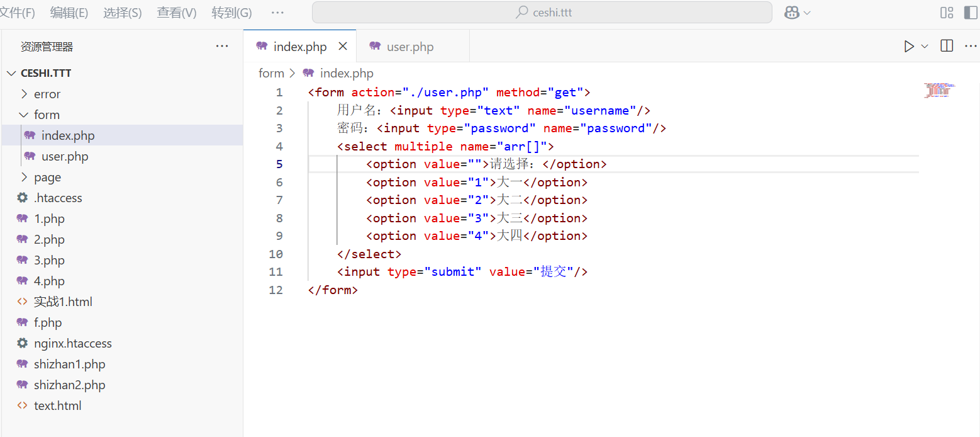
Task: Click the "./user.php" action value in code
Action: point(446,93)
